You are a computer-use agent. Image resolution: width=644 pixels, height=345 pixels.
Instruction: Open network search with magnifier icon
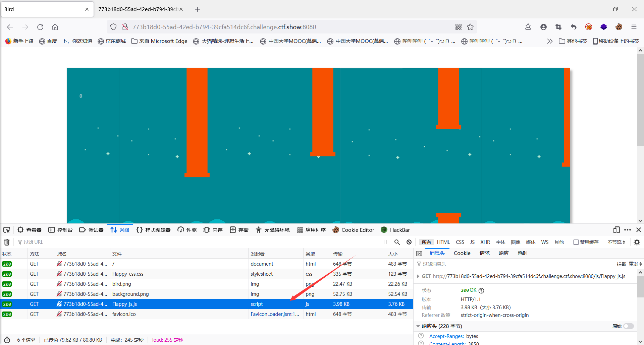397,242
